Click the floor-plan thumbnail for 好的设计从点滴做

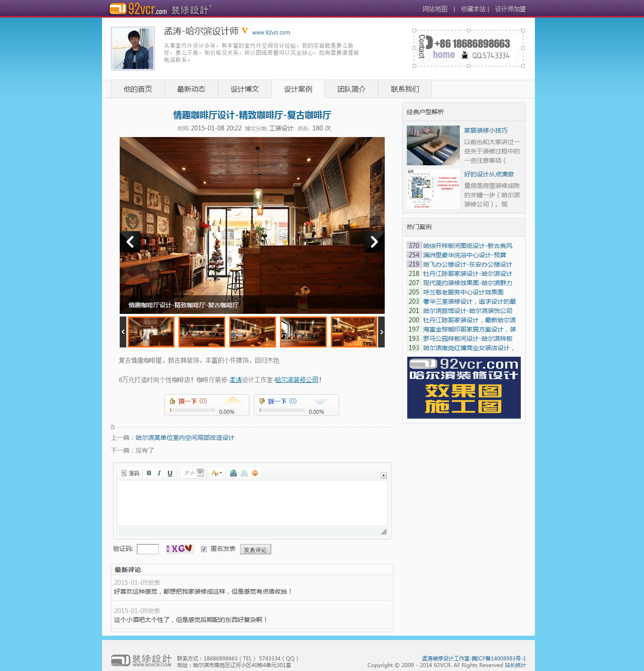point(433,189)
